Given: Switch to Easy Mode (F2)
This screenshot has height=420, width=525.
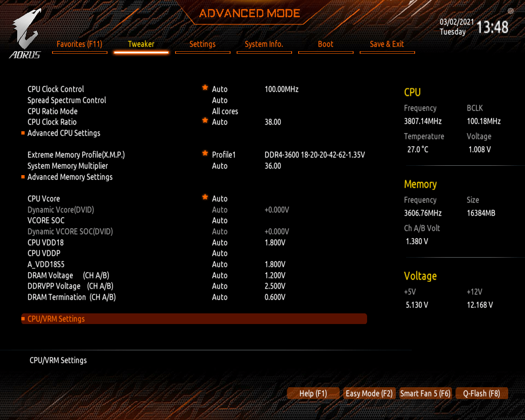Looking at the screenshot, I should pos(369,393).
